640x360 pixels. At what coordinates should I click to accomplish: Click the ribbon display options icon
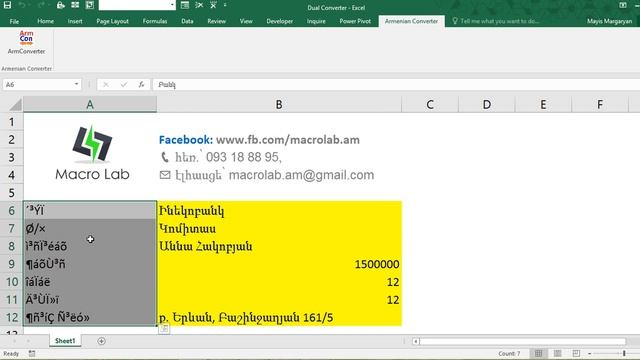point(623,5)
